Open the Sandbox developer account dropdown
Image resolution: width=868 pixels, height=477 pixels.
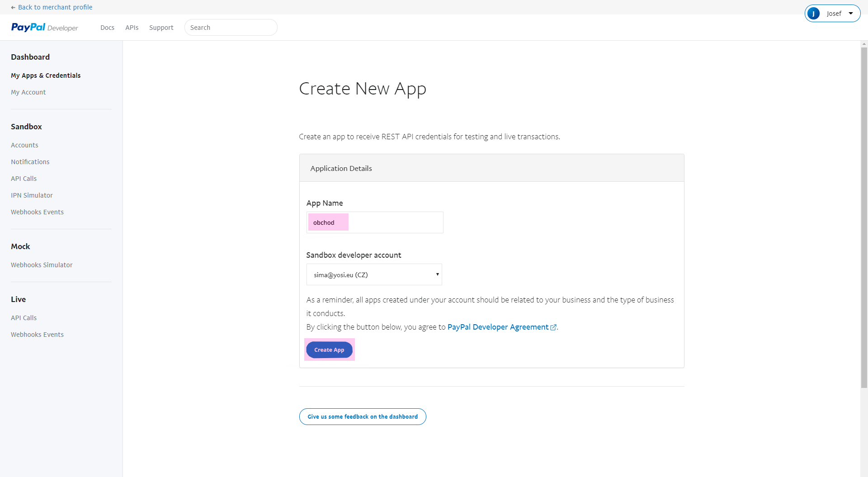(x=374, y=274)
